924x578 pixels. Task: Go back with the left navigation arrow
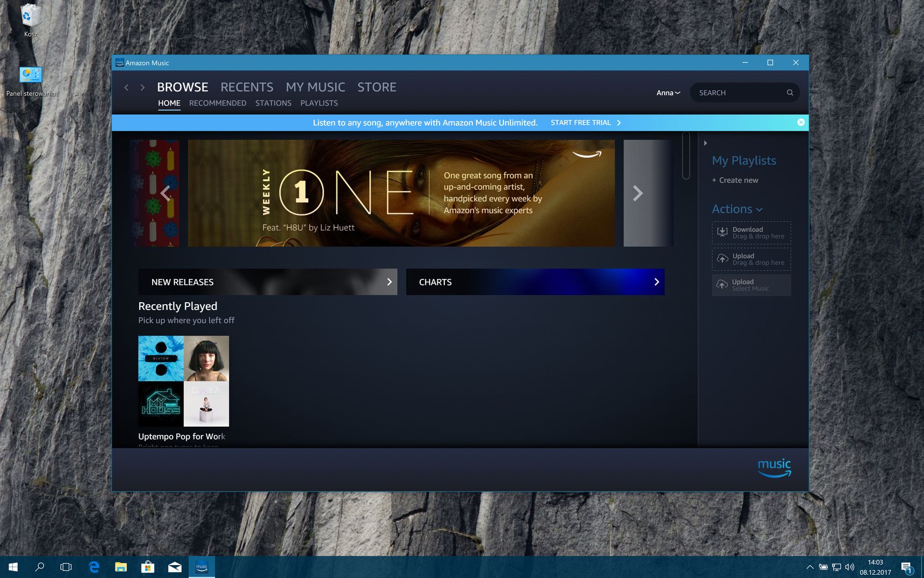coord(126,87)
